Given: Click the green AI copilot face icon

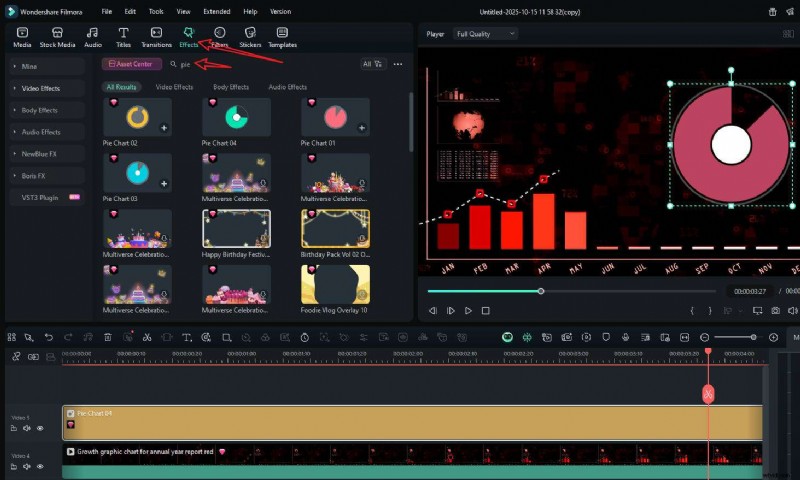Looking at the screenshot, I should coord(507,337).
